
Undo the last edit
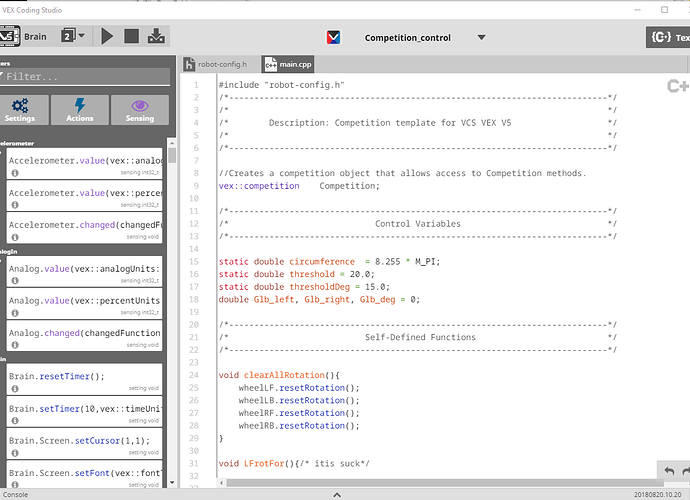[x=669, y=471]
